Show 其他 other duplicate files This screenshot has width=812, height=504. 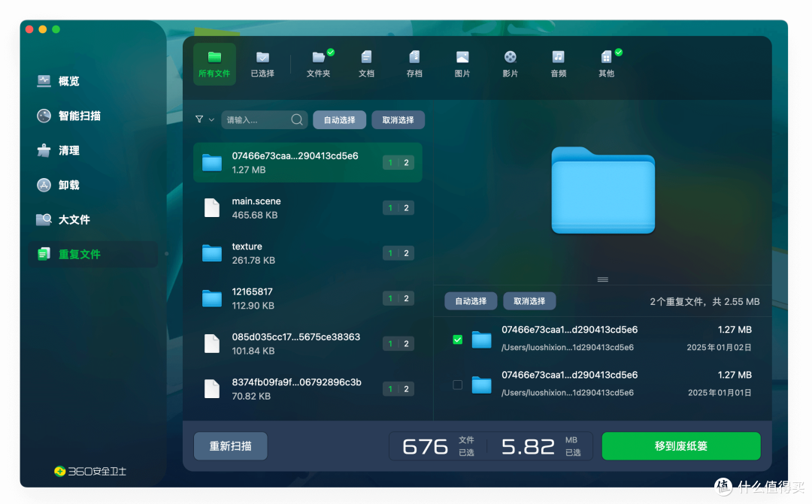[607, 64]
